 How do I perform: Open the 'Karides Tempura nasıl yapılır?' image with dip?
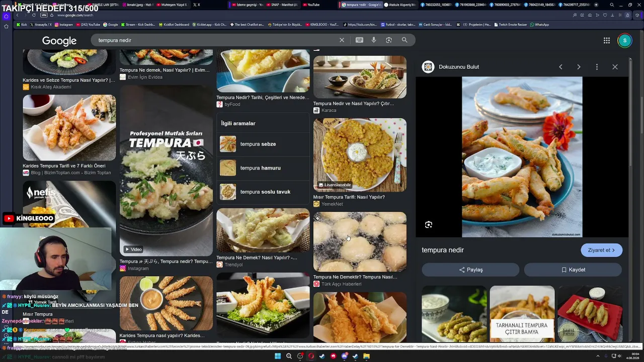(167, 303)
